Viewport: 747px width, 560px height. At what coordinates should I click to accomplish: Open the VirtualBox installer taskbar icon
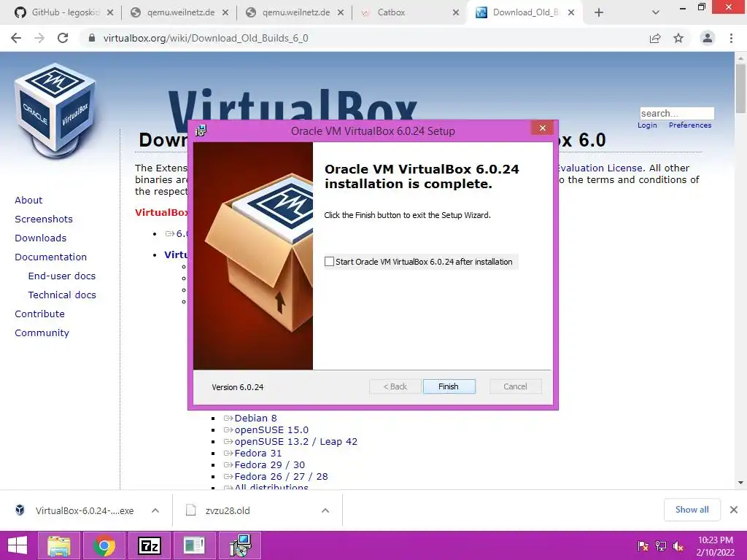point(240,545)
